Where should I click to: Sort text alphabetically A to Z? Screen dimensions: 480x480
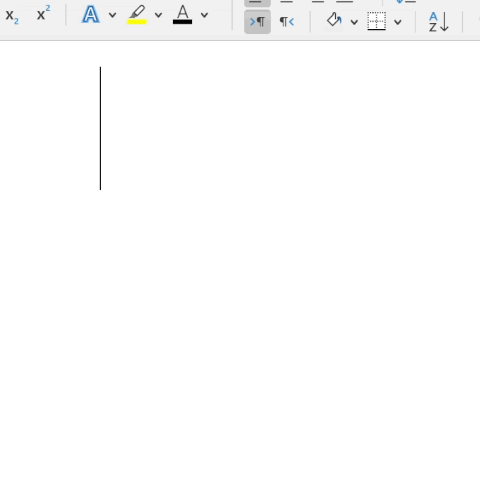(x=439, y=22)
